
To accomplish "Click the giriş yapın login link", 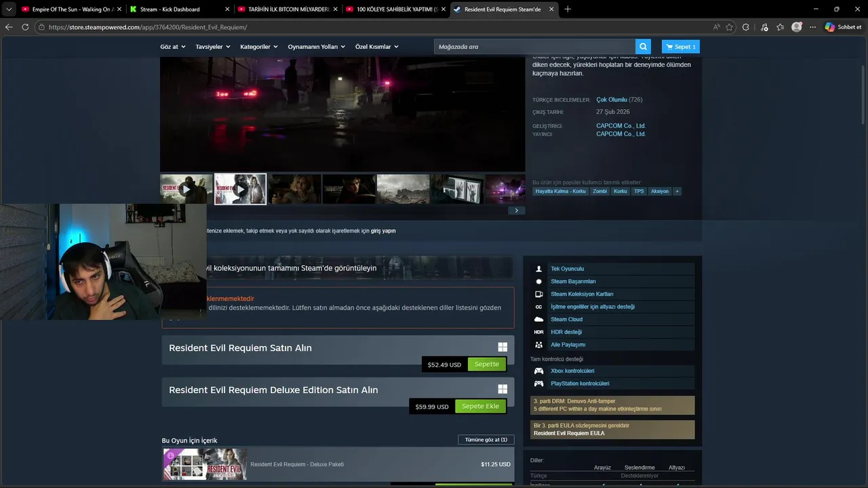I will [x=383, y=231].
